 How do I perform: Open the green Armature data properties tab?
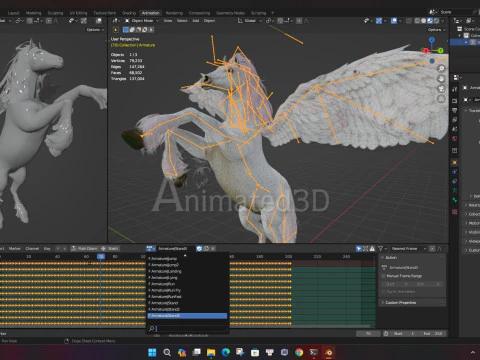coord(455,191)
